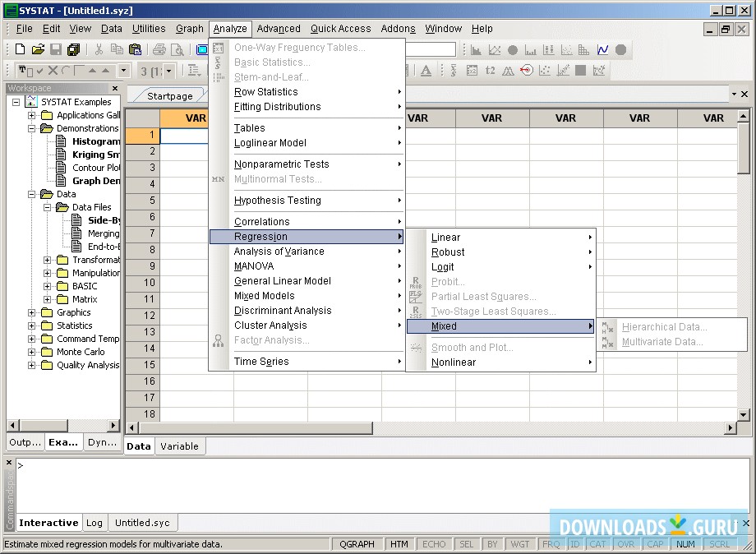This screenshot has height=554, width=756.
Task: Click the histogram graph toolbar icon
Action: click(x=476, y=50)
